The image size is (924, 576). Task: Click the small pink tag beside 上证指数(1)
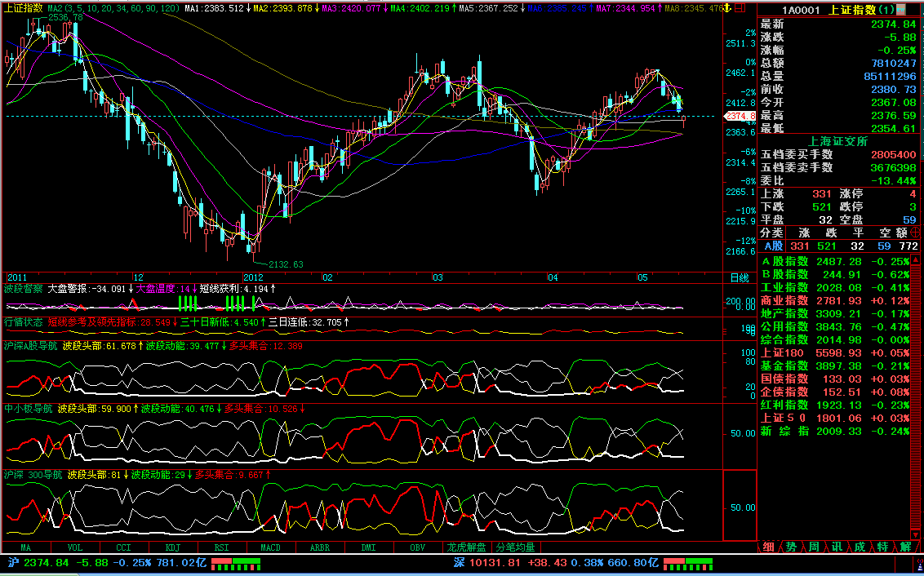pyautogui.click(x=901, y=10)
